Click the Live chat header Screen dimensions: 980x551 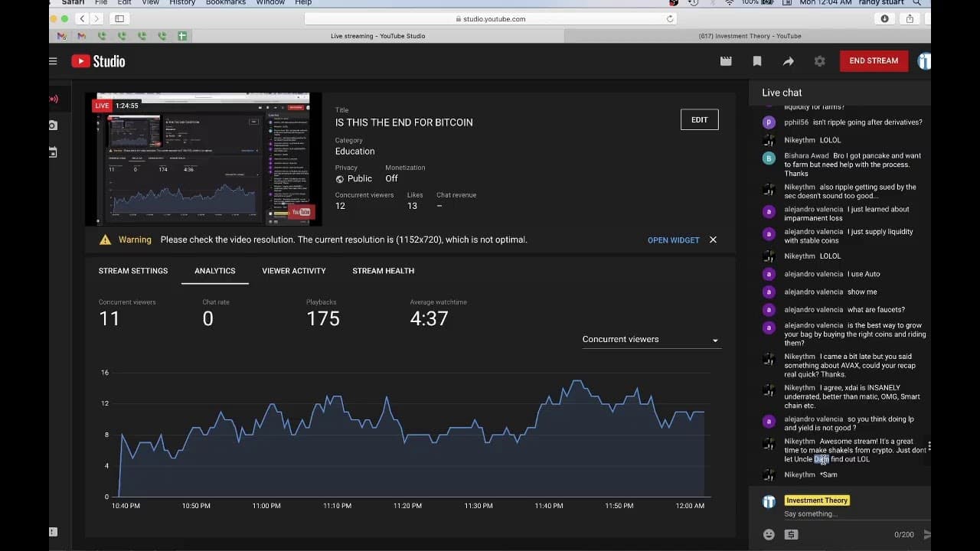click(782, 93)
